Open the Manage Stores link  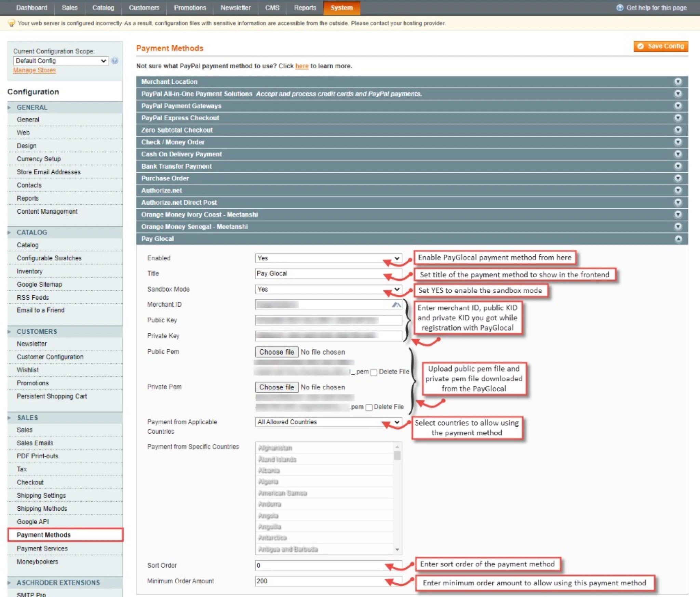34,70
